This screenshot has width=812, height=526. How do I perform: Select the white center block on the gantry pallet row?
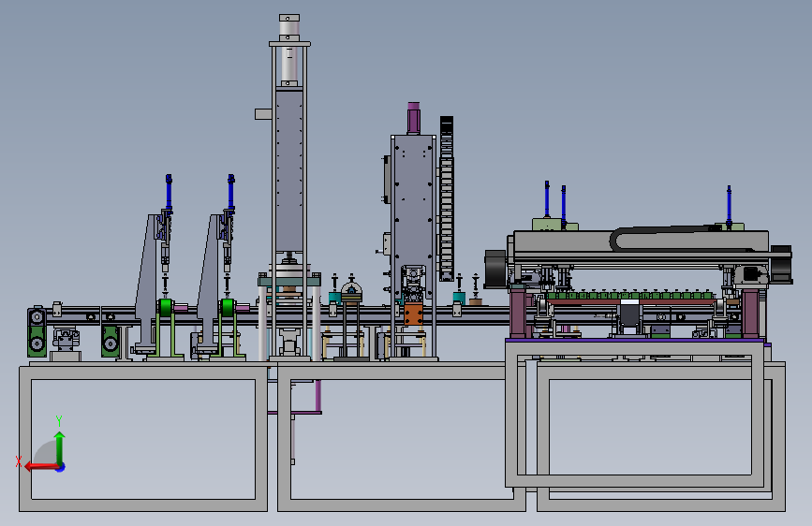(x=629, y=301)
